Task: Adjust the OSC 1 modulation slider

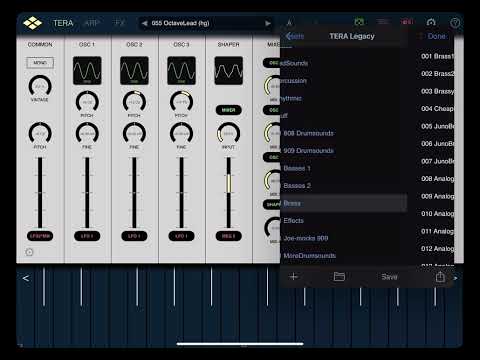Action: pos(87,193)
